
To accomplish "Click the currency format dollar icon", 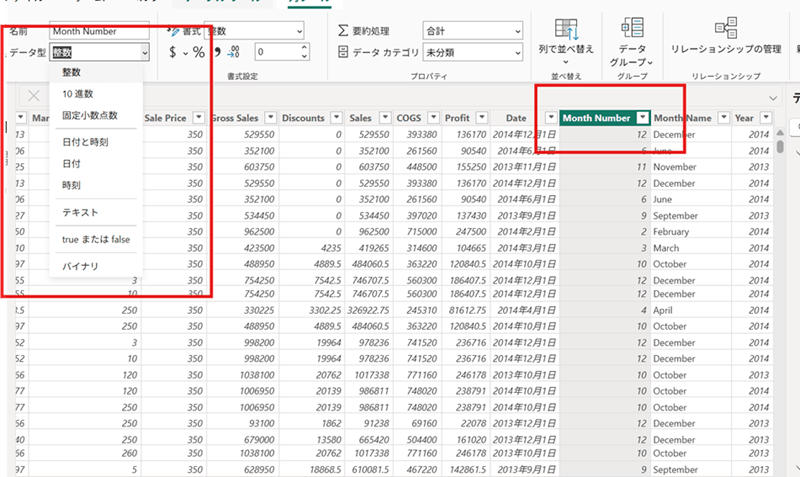I will tap(173, 52).
